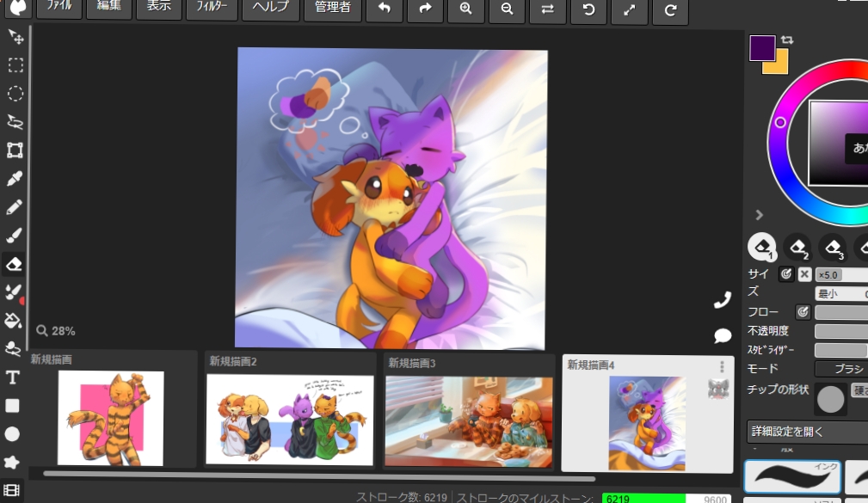Image resolution: width=868 pixels, height=503 pixels.
Task: Select the インク brush preset
Action: point(791,475)
